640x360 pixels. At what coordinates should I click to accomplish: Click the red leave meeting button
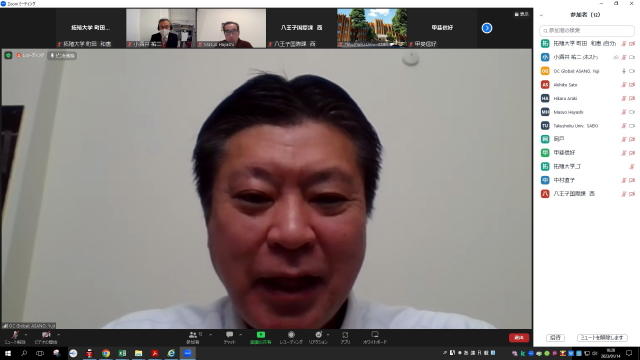(x=519, y=338)
